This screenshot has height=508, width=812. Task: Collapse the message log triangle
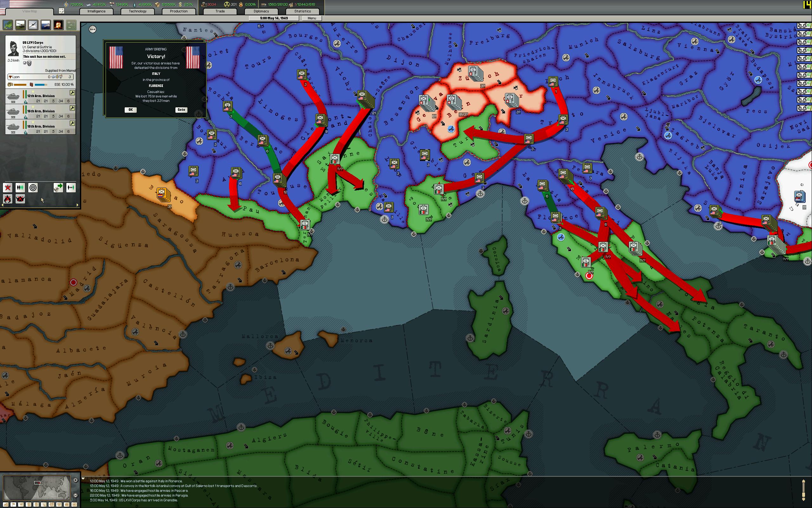83,478
